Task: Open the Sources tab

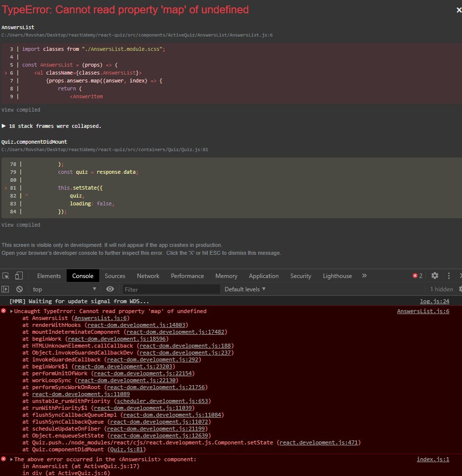Action: (115, 276)
